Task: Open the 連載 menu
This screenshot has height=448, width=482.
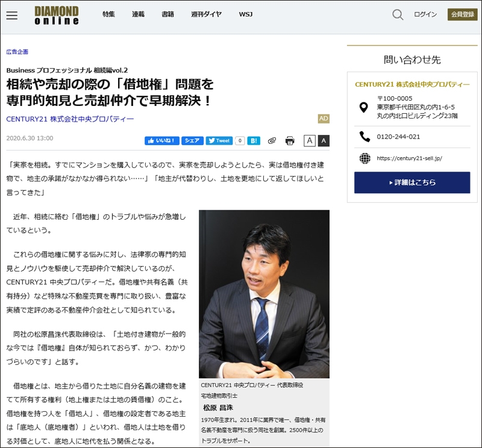Action: tap(138, 14)
